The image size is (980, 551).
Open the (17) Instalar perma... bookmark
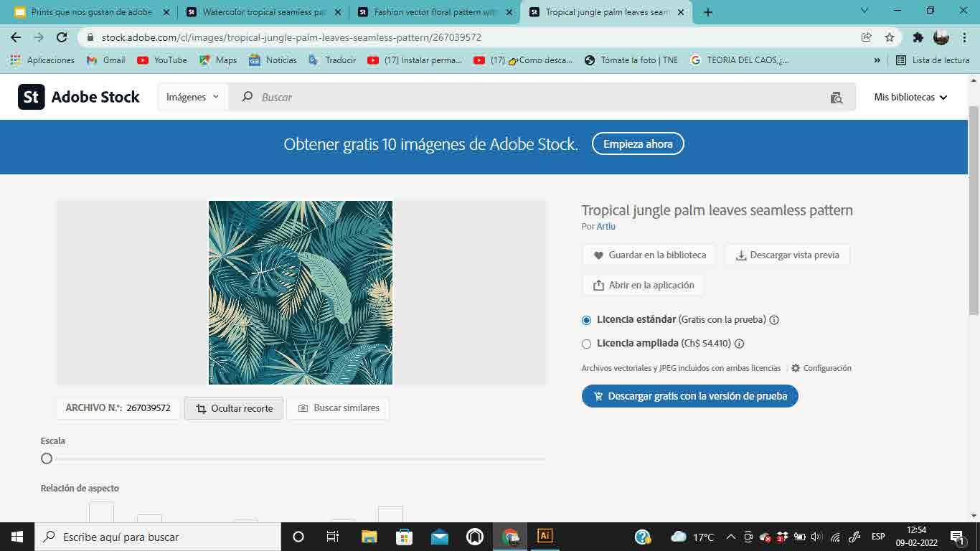(x=415, y=60)
